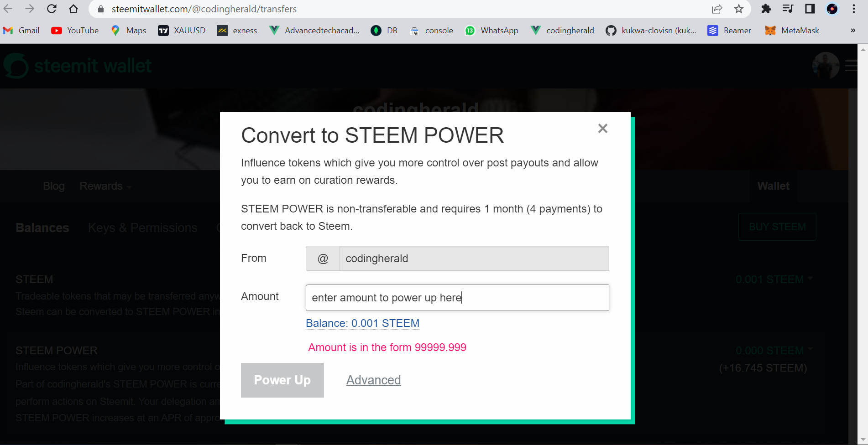The image size is (868, 445).
Task: Close the Convert to STEEM POWER dialog
Action: coord(603,129)
